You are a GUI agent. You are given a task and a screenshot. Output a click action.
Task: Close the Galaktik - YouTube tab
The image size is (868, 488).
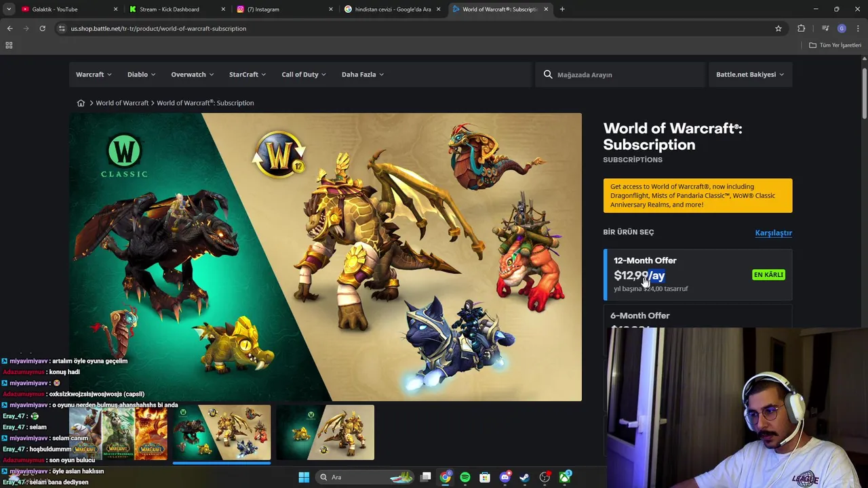pos(115,9)
